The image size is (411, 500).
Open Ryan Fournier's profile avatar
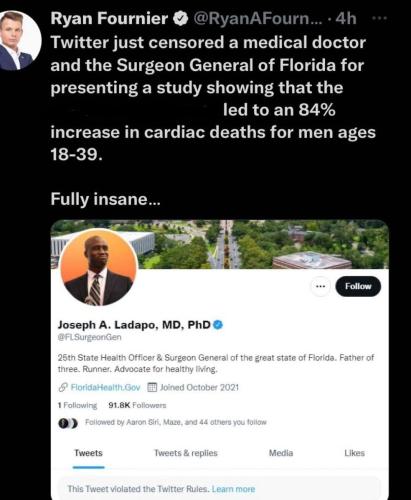[x=18, y=40]
